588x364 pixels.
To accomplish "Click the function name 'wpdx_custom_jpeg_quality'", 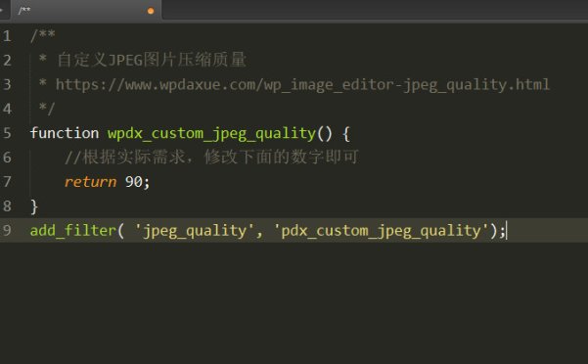I will pyautogui.click(x=212, y=134).
